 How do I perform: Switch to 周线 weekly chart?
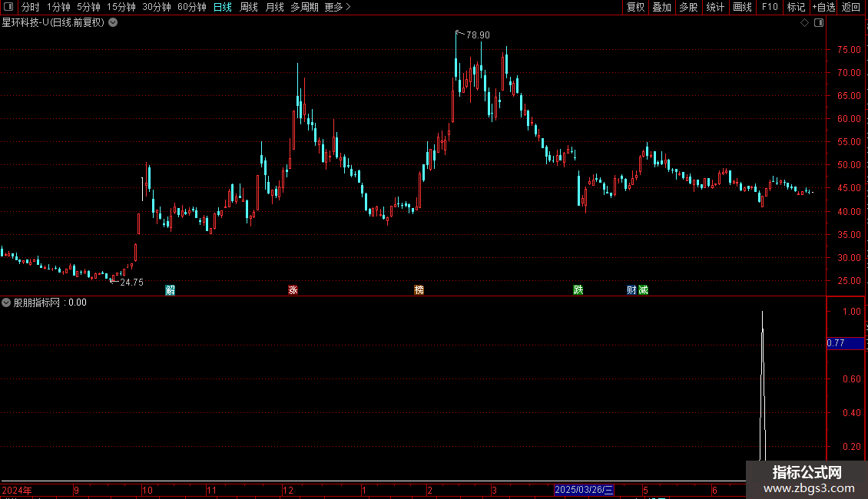click(x=249, y=7)
